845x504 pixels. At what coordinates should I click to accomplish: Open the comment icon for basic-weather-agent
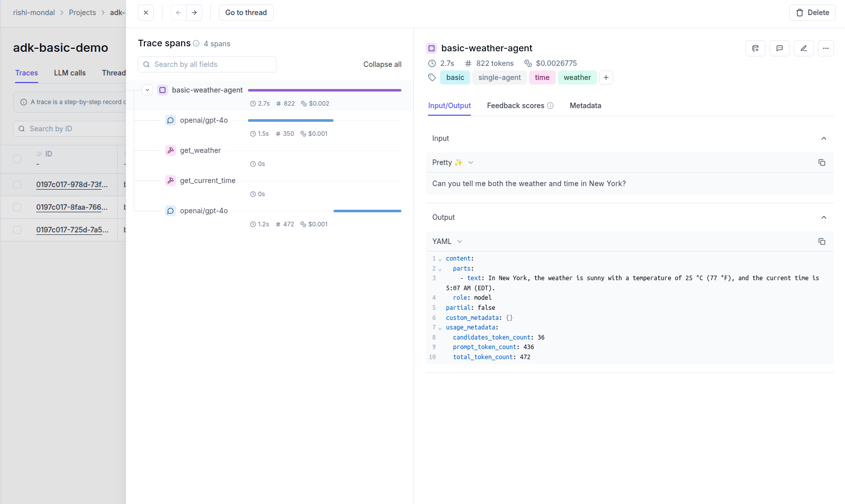click(780, 48)
